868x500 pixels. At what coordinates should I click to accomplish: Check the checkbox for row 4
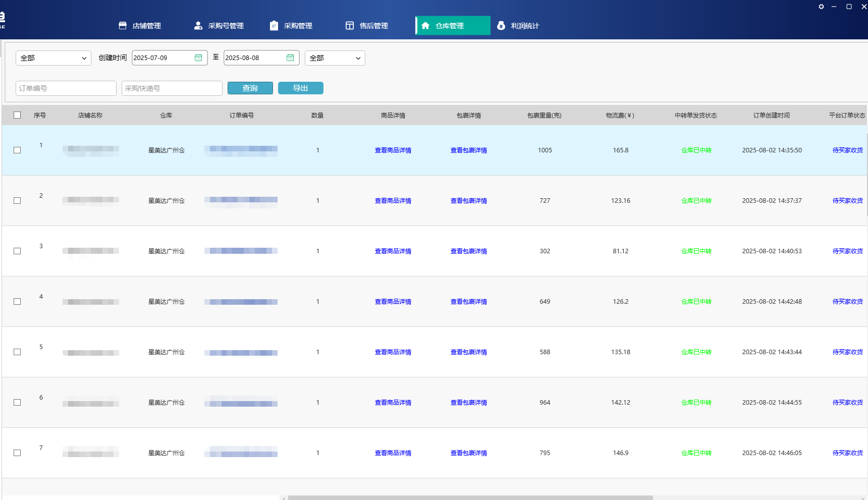tap(17, 302)
